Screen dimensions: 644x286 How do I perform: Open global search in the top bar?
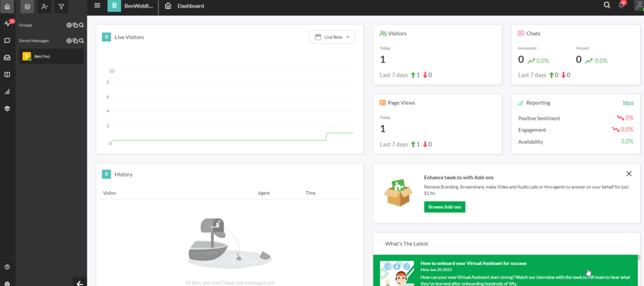[607, 5]
